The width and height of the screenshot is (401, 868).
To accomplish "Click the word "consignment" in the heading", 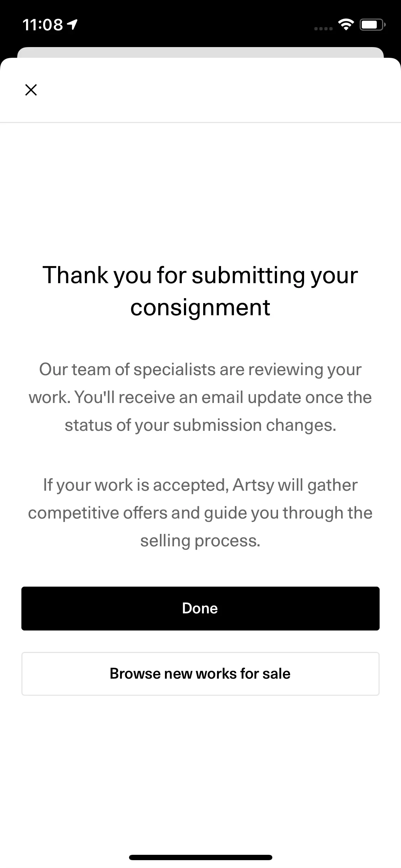I will 200,307.
